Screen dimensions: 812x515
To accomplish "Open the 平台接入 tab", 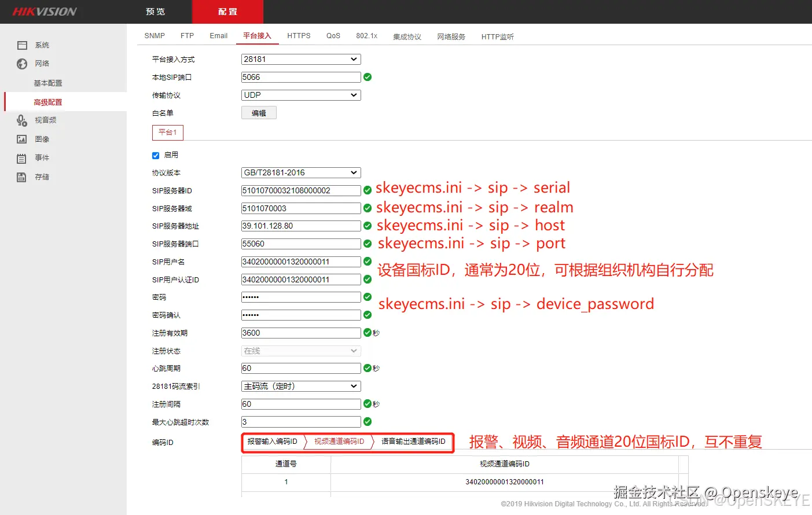I will pyautogui.click(x=257, y=36).
